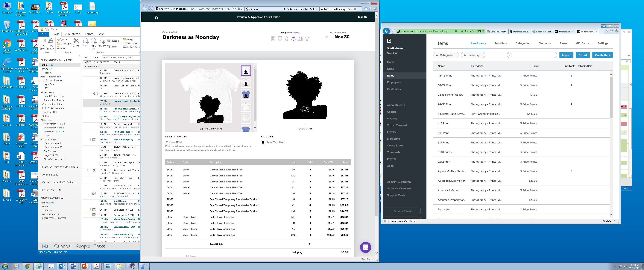Open the All Categories dropdown
The width and height of the screenshot is (644, 270).
[446, 55]
